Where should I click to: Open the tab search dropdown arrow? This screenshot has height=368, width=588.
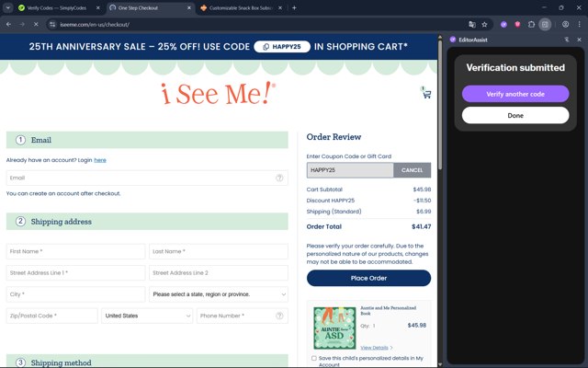coord(7,7)
